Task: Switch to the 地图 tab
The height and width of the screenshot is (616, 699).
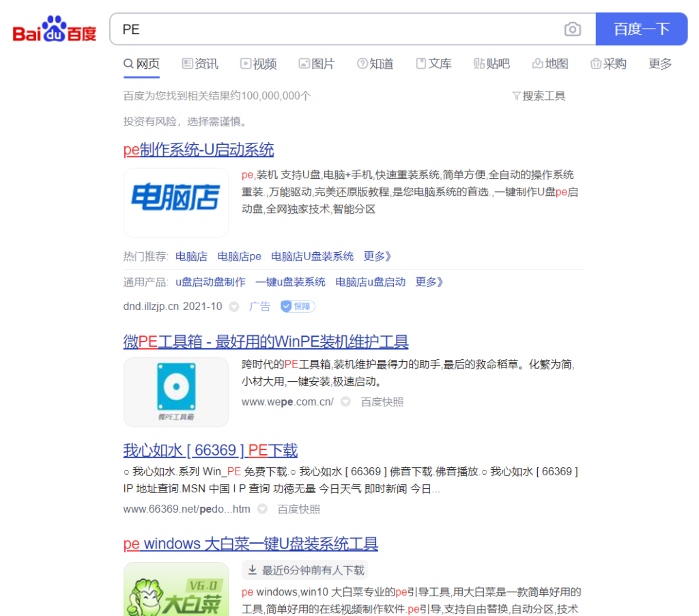Action: point(550,64)
